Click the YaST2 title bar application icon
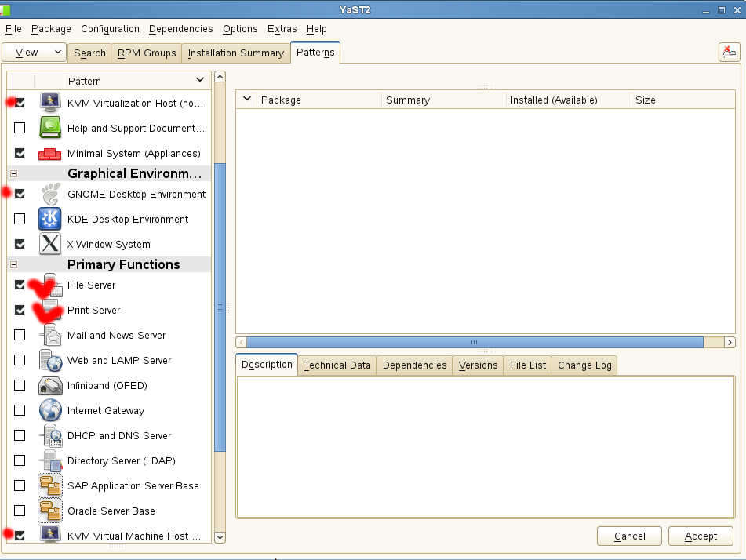 5,9
